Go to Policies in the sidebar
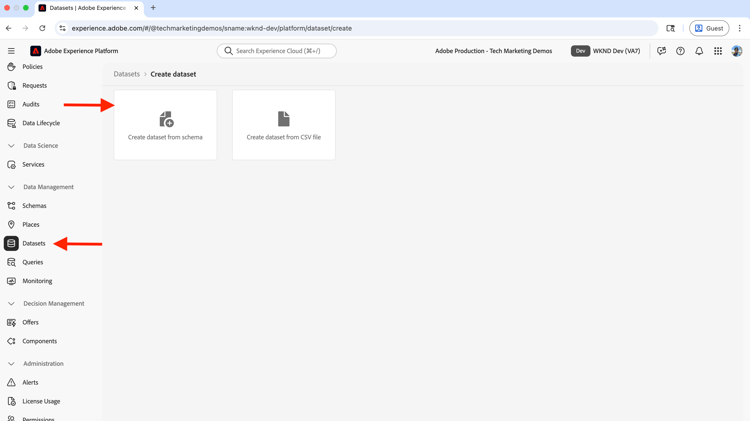750x421 pixels. [x=33, y=66]
